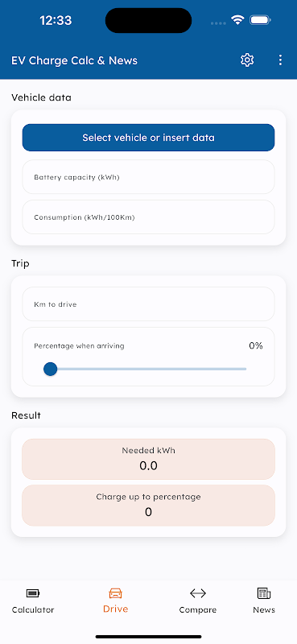Tap the News newspaper icon

[264, 593]
